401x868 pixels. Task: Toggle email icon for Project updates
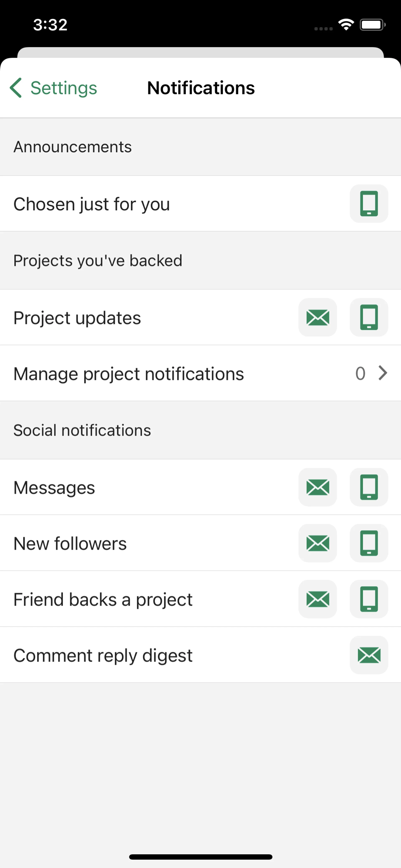click(x=317, y=317)
